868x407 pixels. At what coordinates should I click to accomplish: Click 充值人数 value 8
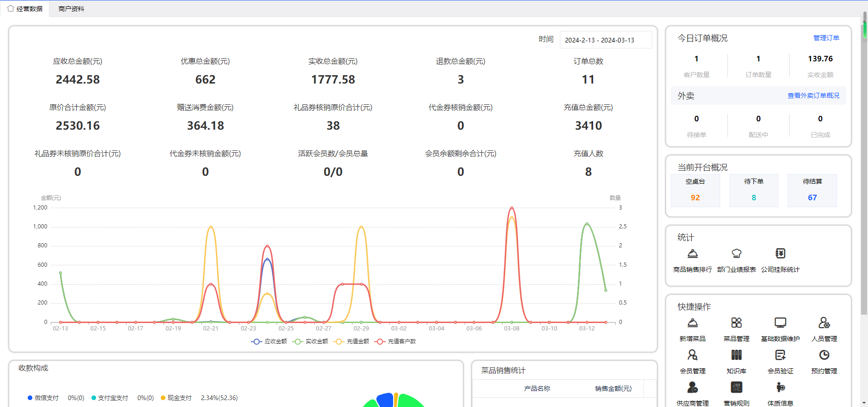coord(588,172)
